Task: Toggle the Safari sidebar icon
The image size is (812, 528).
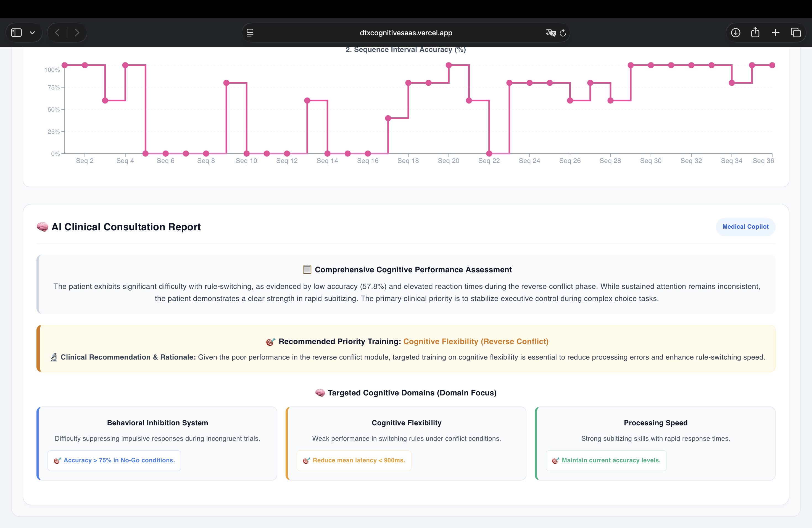Action: [x=16, y=33]
